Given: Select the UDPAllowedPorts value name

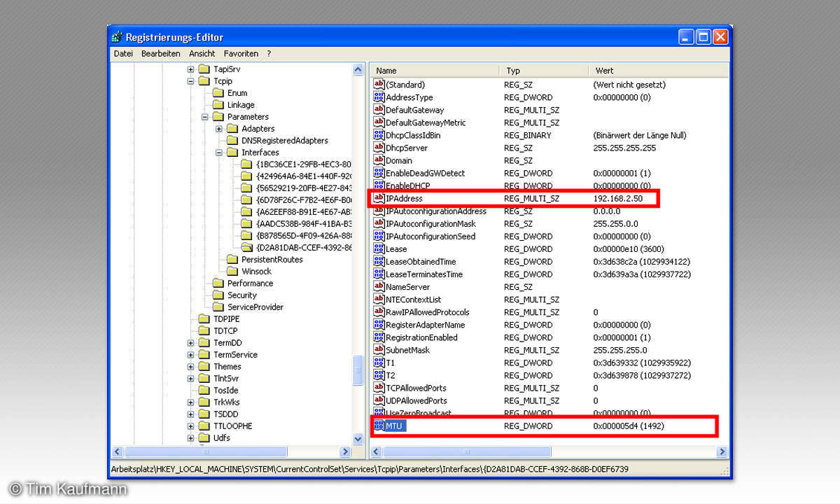Looking at the screenshot, I should point(416,400).
